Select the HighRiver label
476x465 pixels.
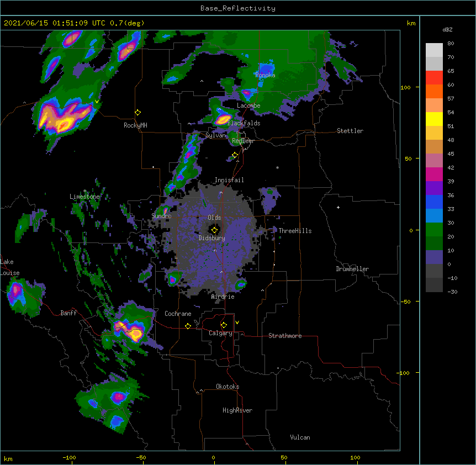[237, 410]
